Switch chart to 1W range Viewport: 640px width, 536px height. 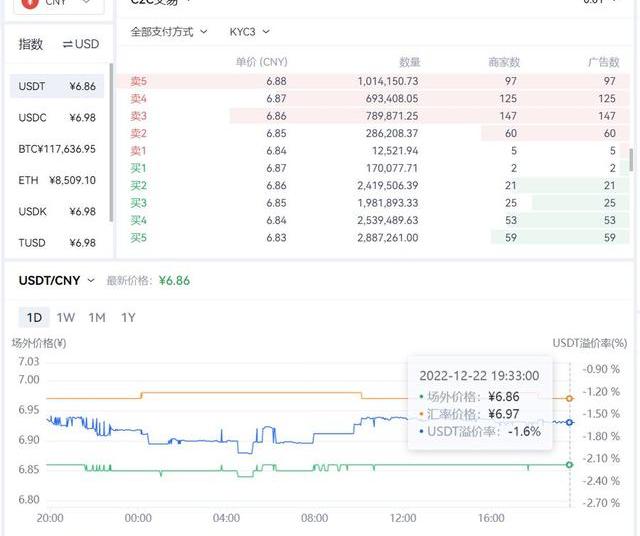65,317
